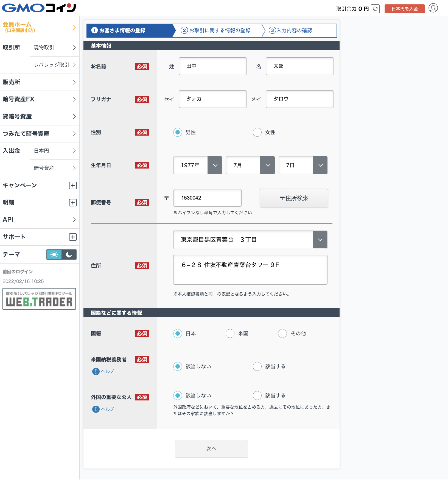Click the 〒住所検索 button
Screen dimensions: 448x488
tap(294, 198)
